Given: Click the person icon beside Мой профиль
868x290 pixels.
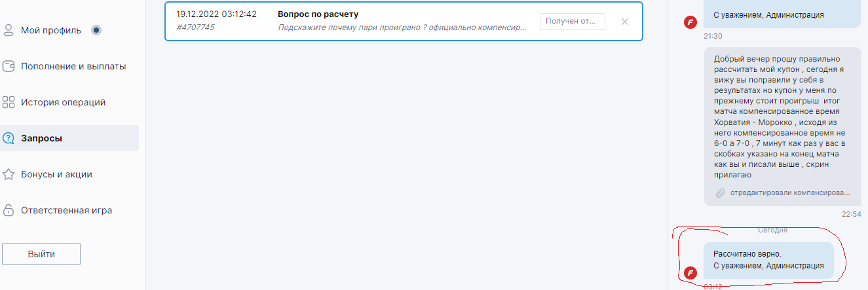Looking at the screenshot, I should (x=9, y=30).
